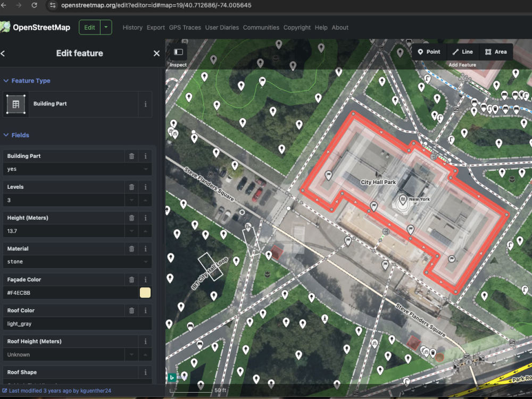This screenshot has width=532, height=399.
Task: Collapse the Fields section
Action: [16, 135]
